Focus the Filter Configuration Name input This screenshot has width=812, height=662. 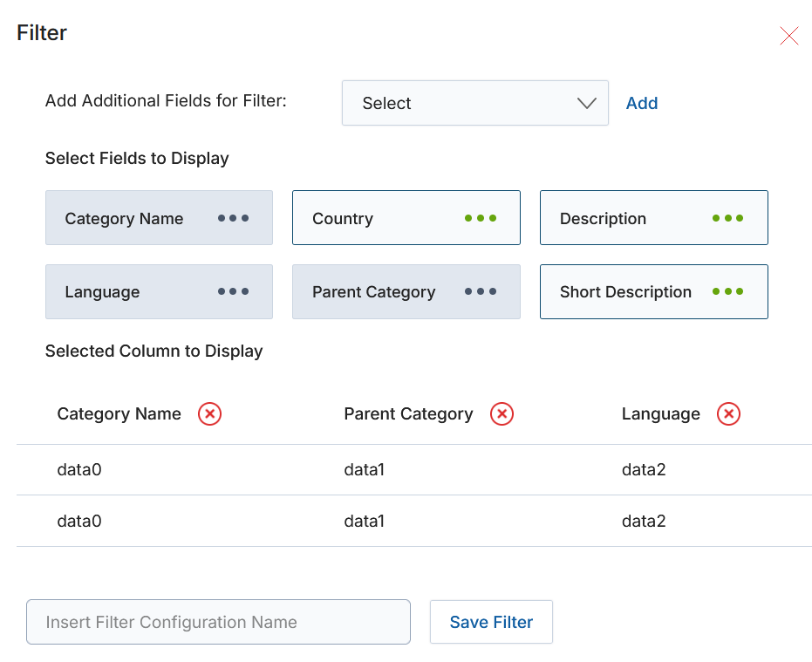click(x=219, y=622)
